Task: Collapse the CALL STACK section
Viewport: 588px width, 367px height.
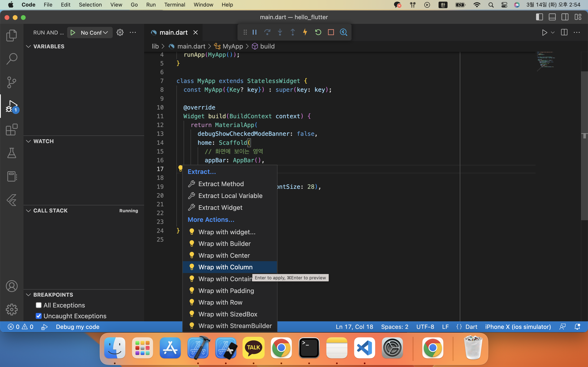Action: pyautogui.click(x=28, y=211)
